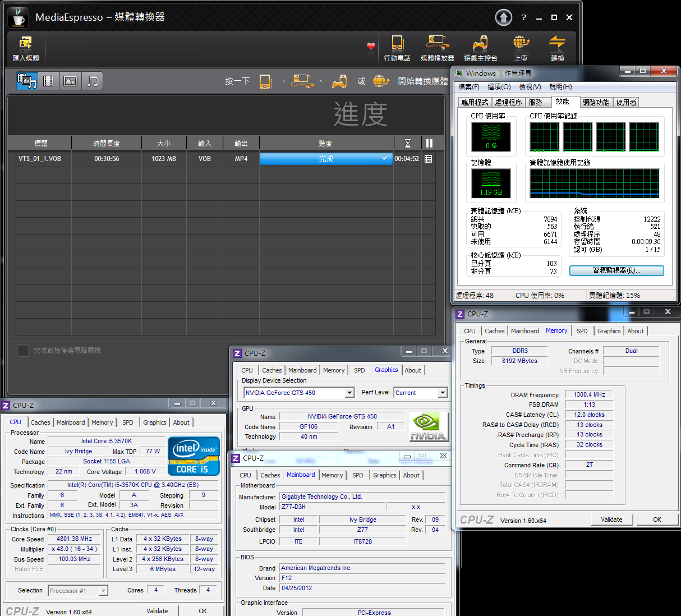
Task: Click Validate in CPU-Z CPU window
Action: click(x=157, y=611)
